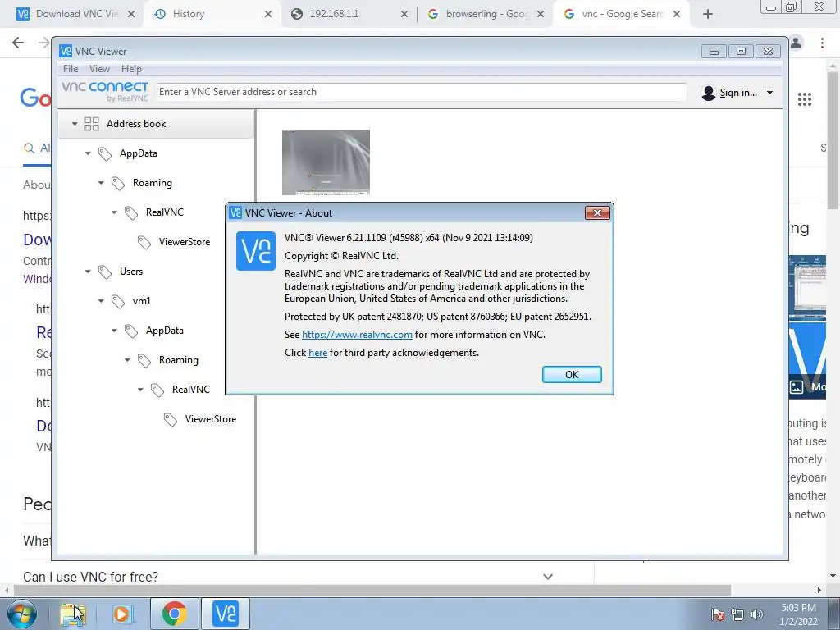
Task: Click the tag icon next to Users
Action: tap(104, 272)
